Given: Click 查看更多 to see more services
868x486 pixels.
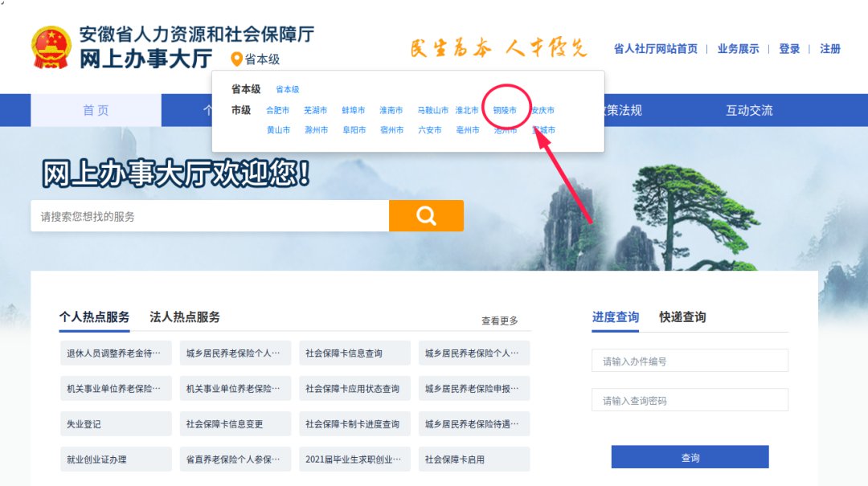Looking at the screenshot, I should 499,321.
